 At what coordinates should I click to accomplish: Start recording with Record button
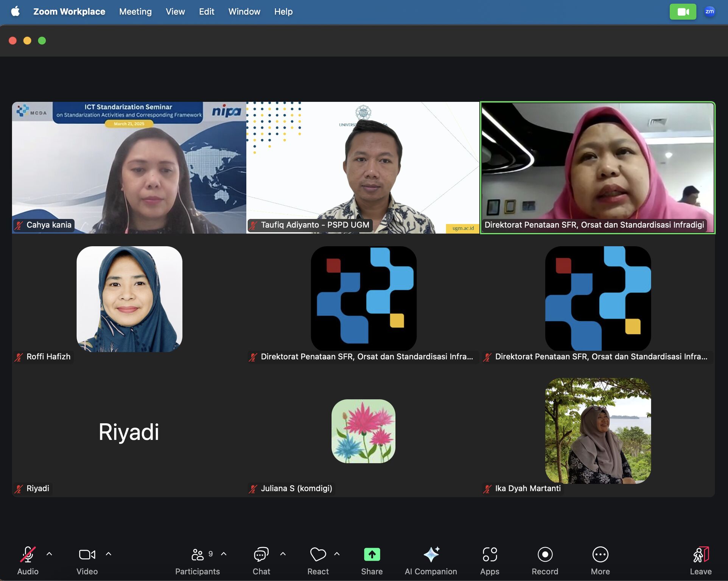[545, 555]
